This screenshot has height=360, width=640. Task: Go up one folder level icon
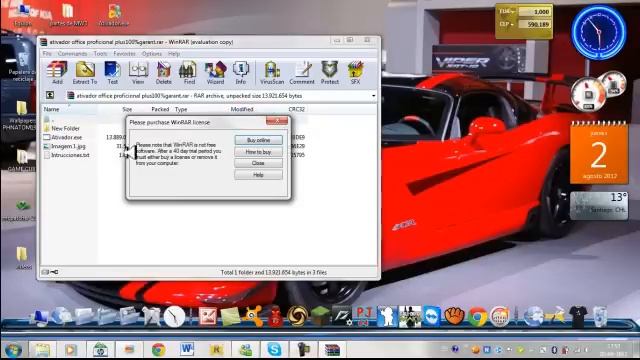coord(50,95)
